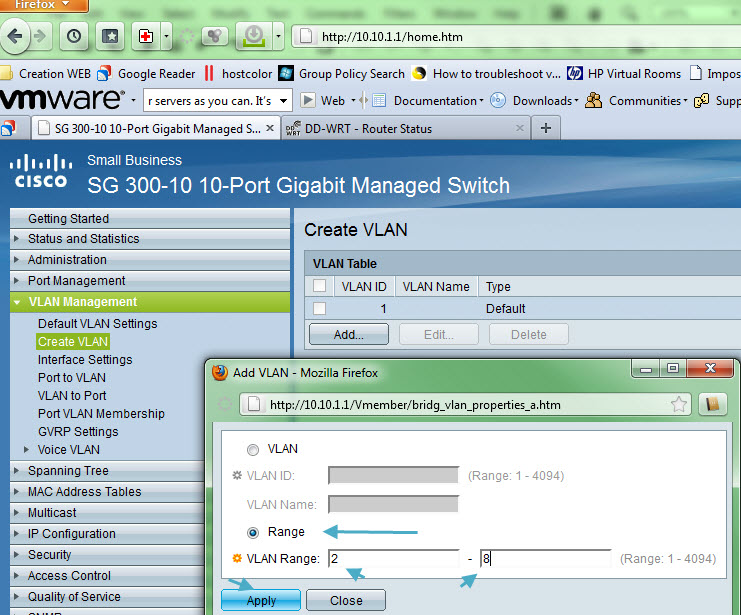Close the SG 300-10 tab
The height and width of the screenshot is (615, 741).
(x=270, y=128)
